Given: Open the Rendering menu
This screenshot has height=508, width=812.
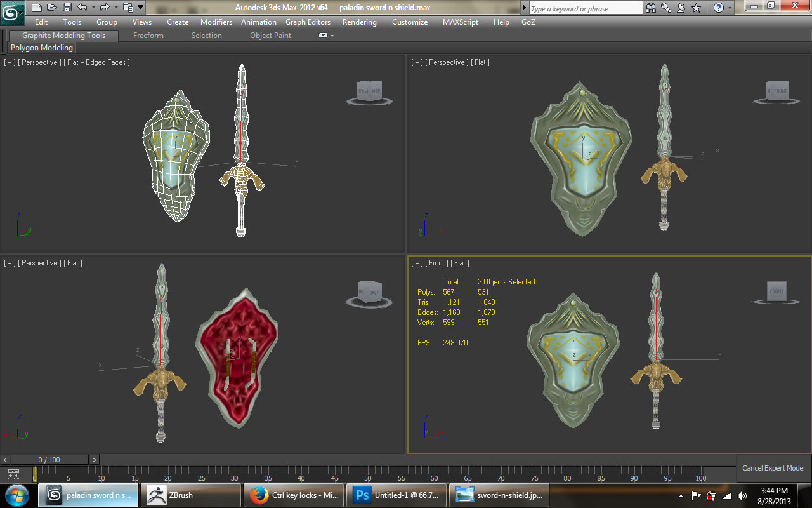Looking at the screenshot, I should click(x=360, y=22).
